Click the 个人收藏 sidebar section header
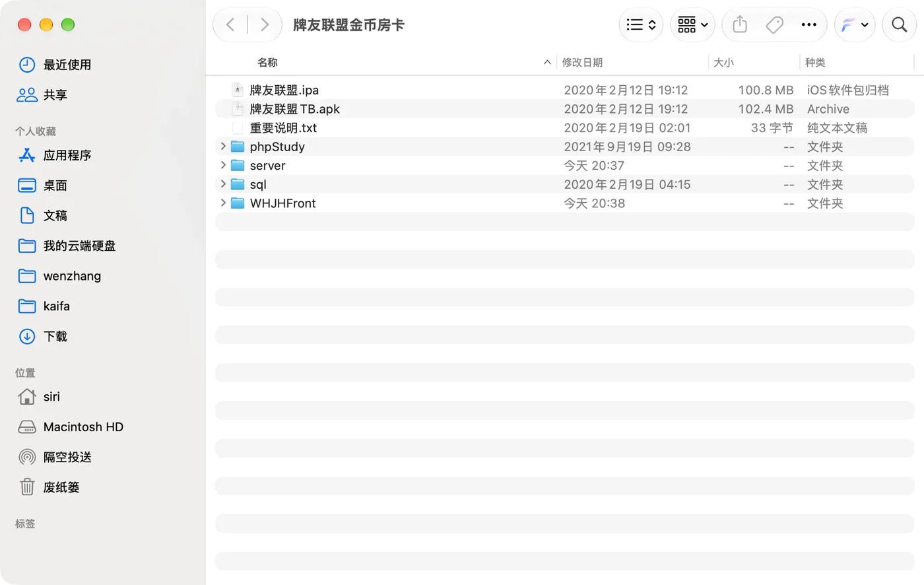 tap(36, 131)
